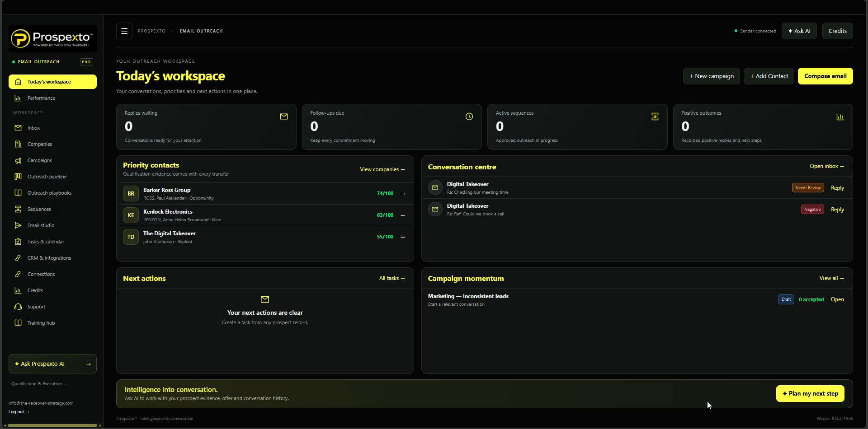The width and height of the screenshot is (868, 429).
Task: Open Tasks & calendar
Action: [52, 242]
